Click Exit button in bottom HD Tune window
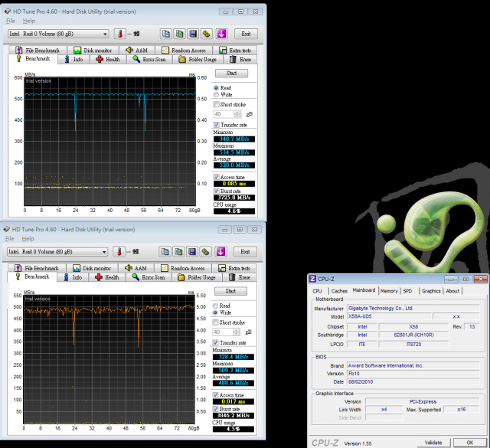 [x=245, y=252]
